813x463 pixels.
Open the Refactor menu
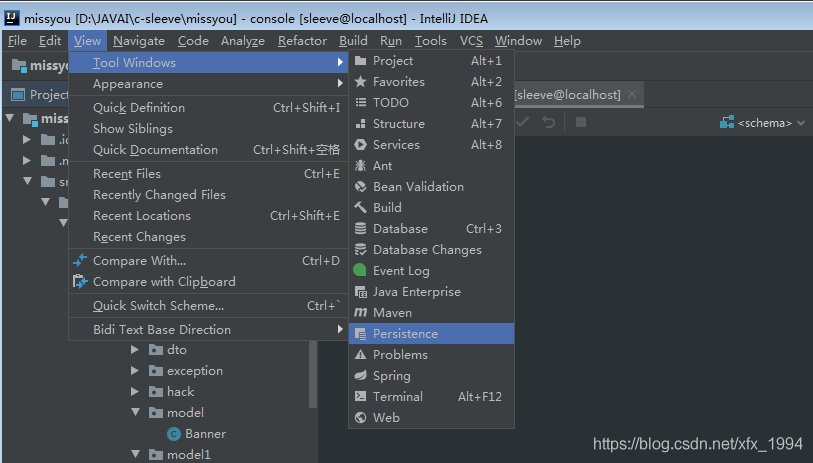(302, 40)
